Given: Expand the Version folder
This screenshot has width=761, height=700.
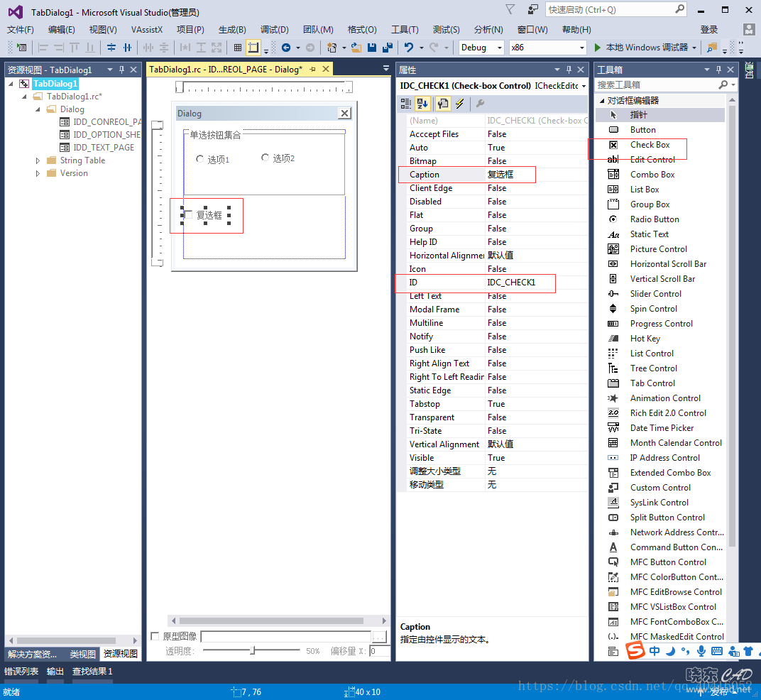Looking at the screenshot, I should tap(38, 173).
